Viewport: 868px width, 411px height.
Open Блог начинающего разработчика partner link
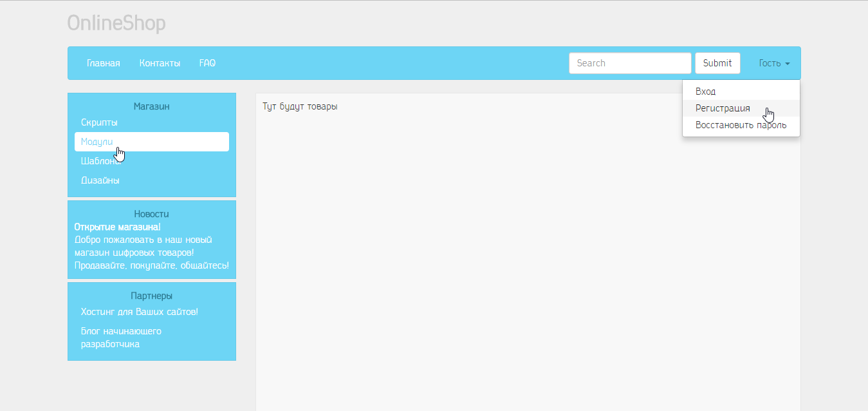pos(121,338)
